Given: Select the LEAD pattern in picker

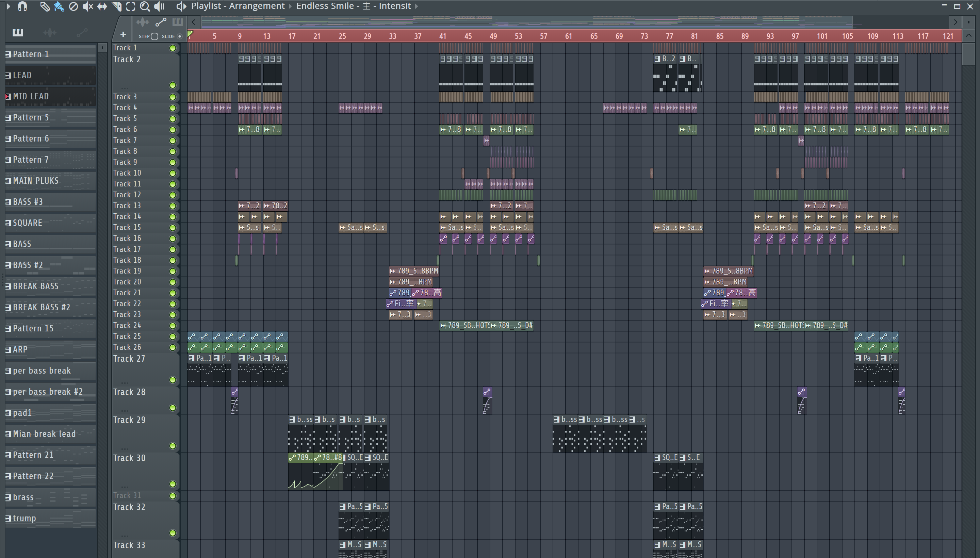Looking at the screenshot, I should coord(50,75).
